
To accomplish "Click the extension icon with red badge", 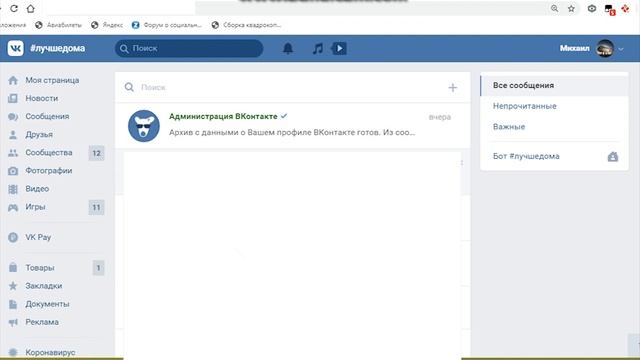I will click(x=610, y=9).
